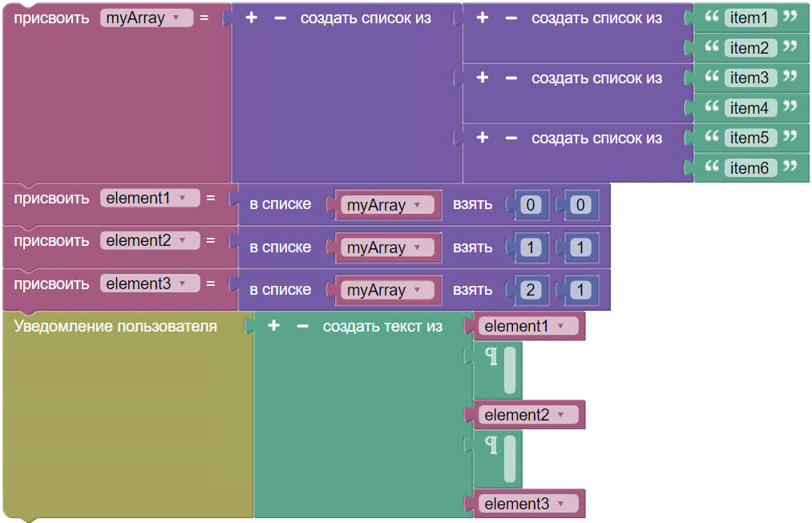Edit the item1 text field
812x523 pixels.
click(750, 18)
